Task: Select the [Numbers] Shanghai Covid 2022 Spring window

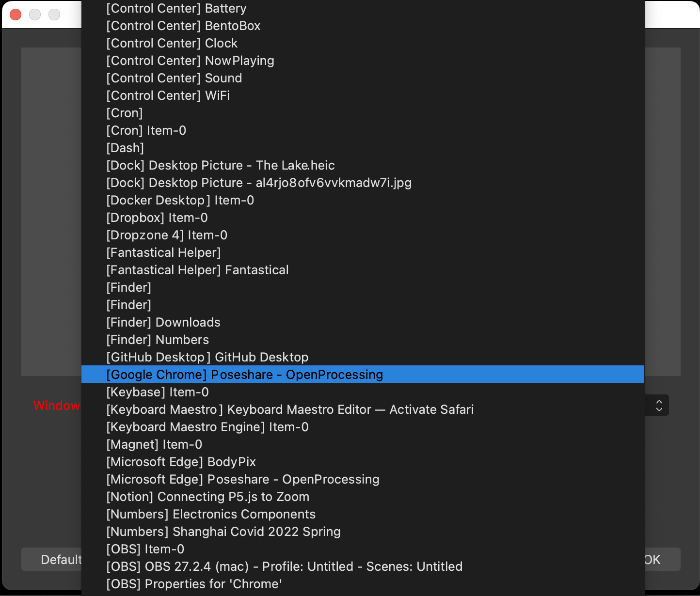Action: (x=223, y=532)
